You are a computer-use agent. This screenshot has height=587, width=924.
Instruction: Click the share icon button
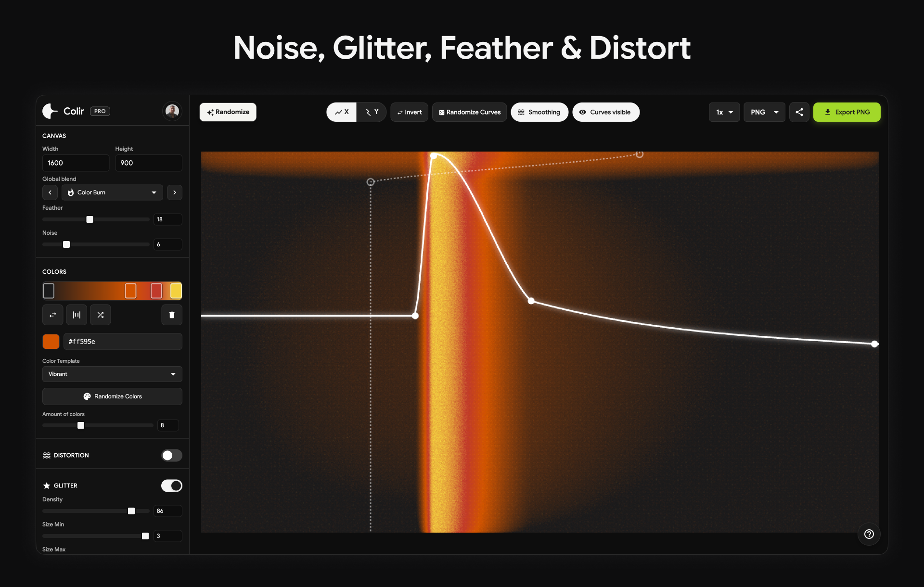click(x=799, y=112)
